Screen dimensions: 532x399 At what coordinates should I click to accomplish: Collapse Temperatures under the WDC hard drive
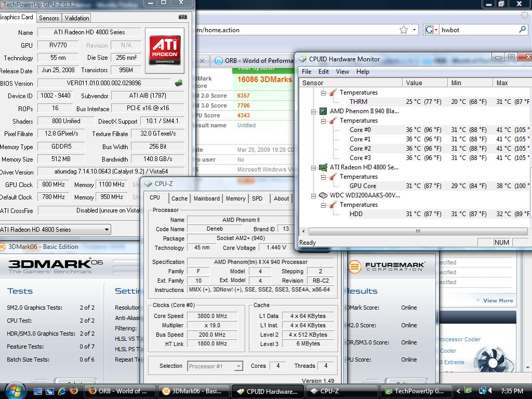[x=323, y=205]
